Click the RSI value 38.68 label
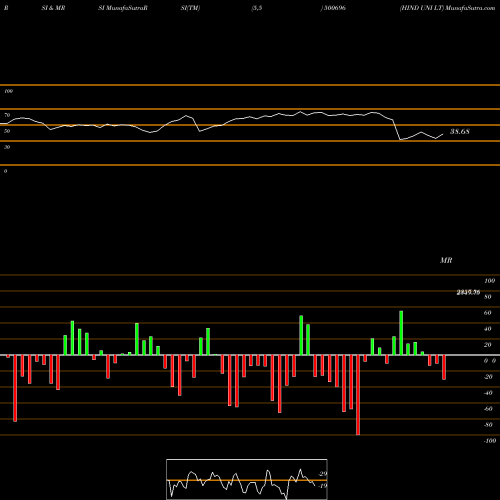This screenshot has width=500, height=500. (x=460, y=132)
